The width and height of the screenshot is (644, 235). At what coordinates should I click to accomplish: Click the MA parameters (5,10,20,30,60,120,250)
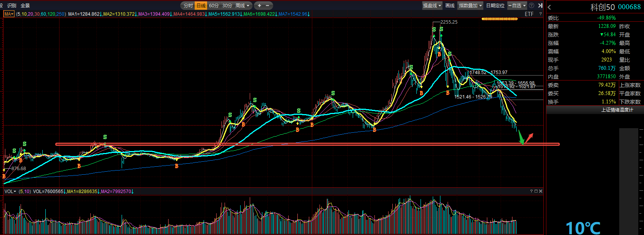tap(41, 14)
